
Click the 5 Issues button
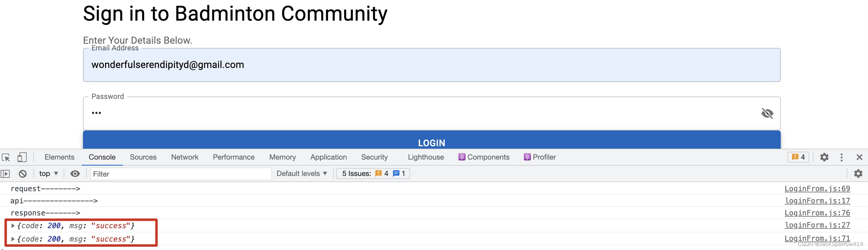(373, 174)
